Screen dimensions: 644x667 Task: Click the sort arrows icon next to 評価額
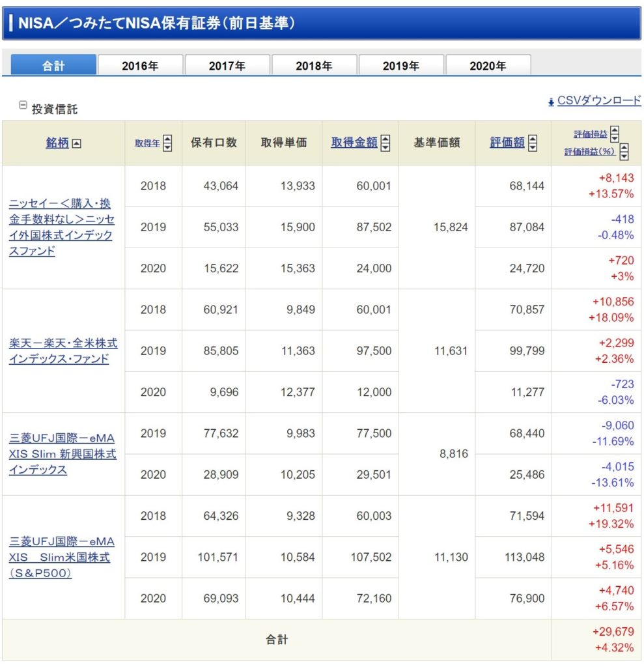(x=532, y=143)
